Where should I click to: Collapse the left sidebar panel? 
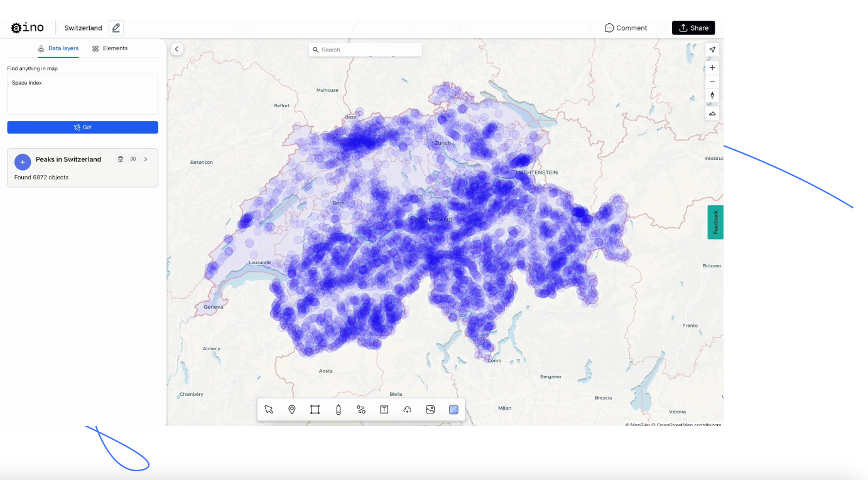coord(177,49)
